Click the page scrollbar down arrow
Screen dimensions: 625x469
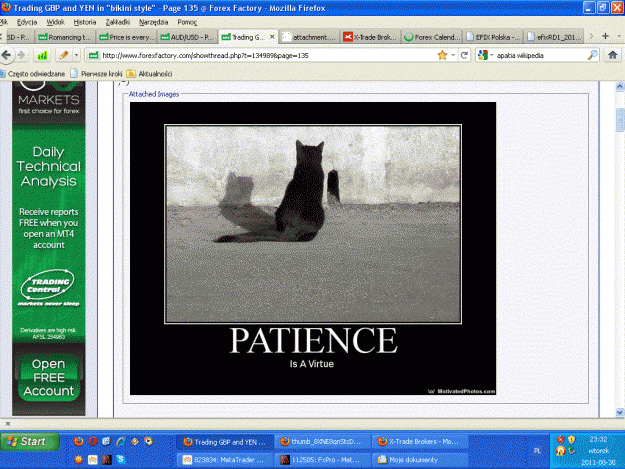click(x=619, y=412)
